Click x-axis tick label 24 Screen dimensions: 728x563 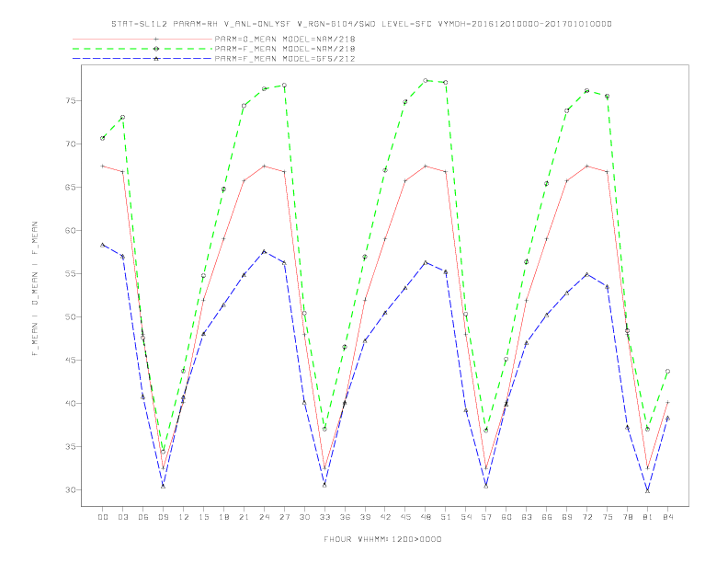pyautogui.click(x=264, y=517)
